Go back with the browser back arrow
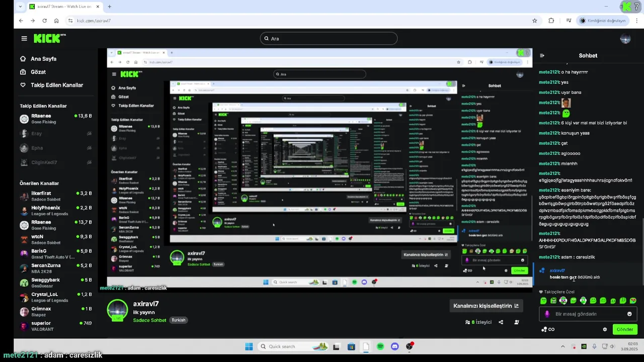This screenshot has height=362, width=644. tap(21, 21)
